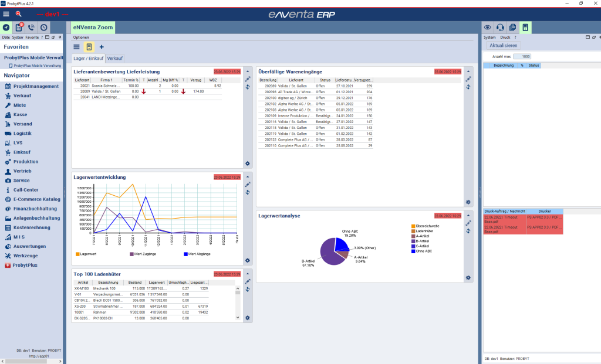
Task: Open the Optionen menu
Action: click(81, 37)
